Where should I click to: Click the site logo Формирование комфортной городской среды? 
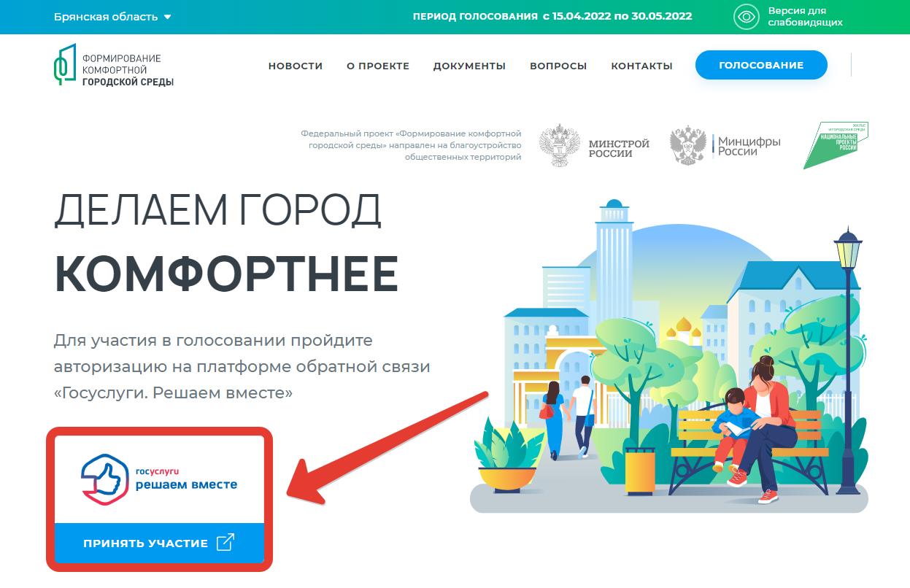pos(113,65)
